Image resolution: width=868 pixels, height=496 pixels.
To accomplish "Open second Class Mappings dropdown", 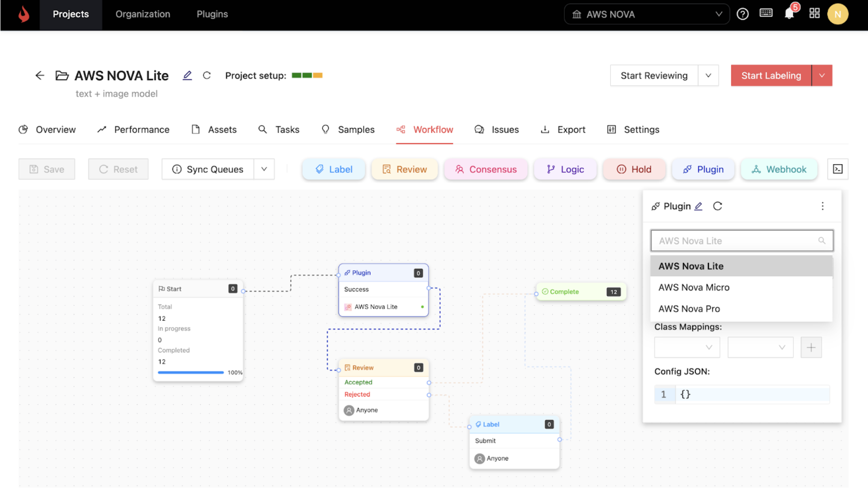I will pos(760,347).
